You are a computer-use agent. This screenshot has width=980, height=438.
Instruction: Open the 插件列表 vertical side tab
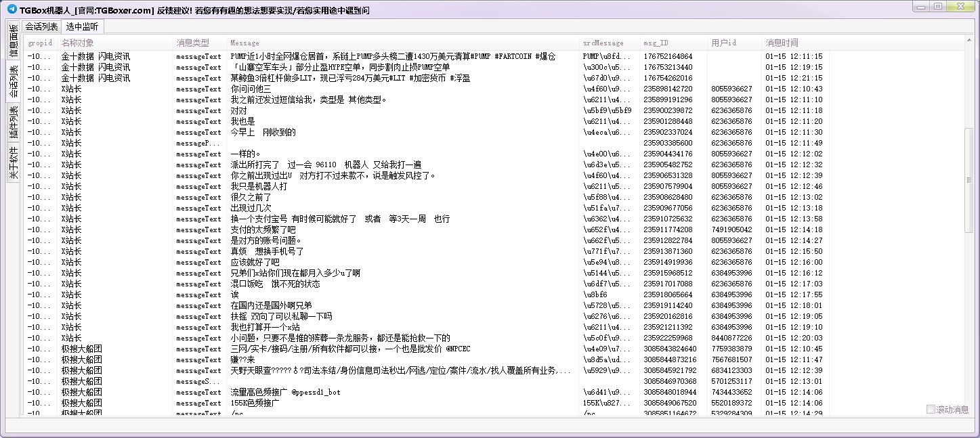pos(13,123)
